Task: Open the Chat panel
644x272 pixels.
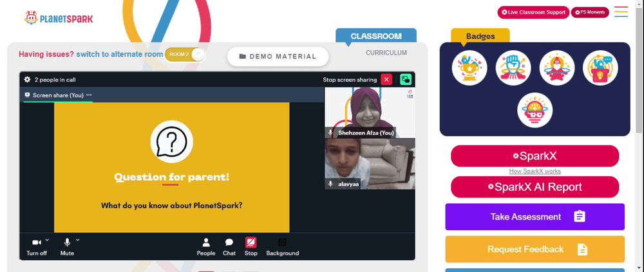Action: [x=229, y=246]
